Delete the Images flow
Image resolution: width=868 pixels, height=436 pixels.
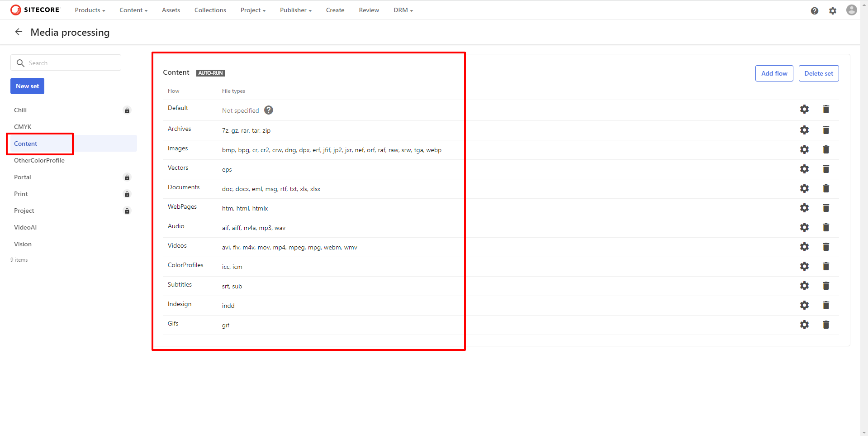(x=826, y=149)
